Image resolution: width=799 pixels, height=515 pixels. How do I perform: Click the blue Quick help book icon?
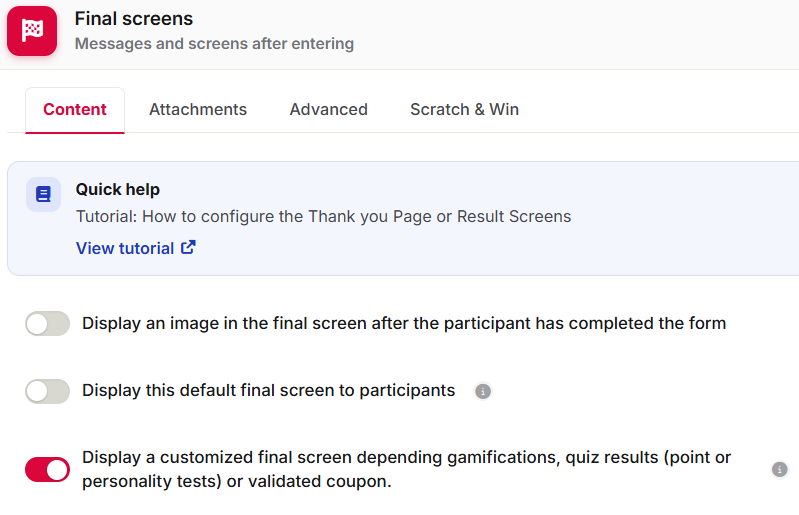43,194
